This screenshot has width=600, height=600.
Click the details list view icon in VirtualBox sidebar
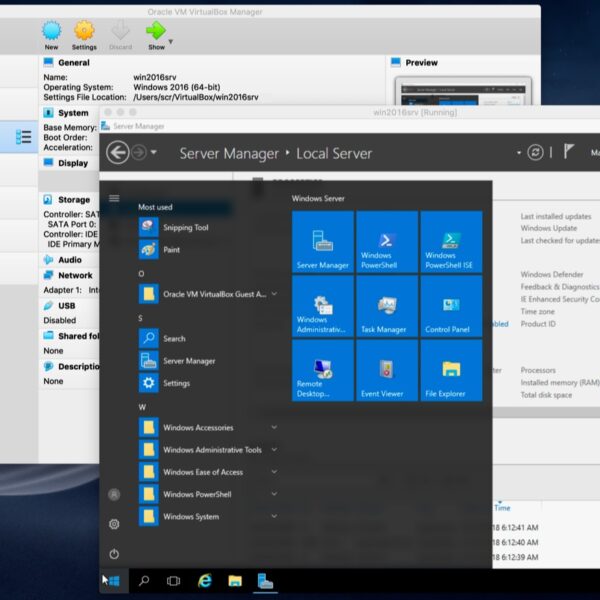click(x=23, y=137)
